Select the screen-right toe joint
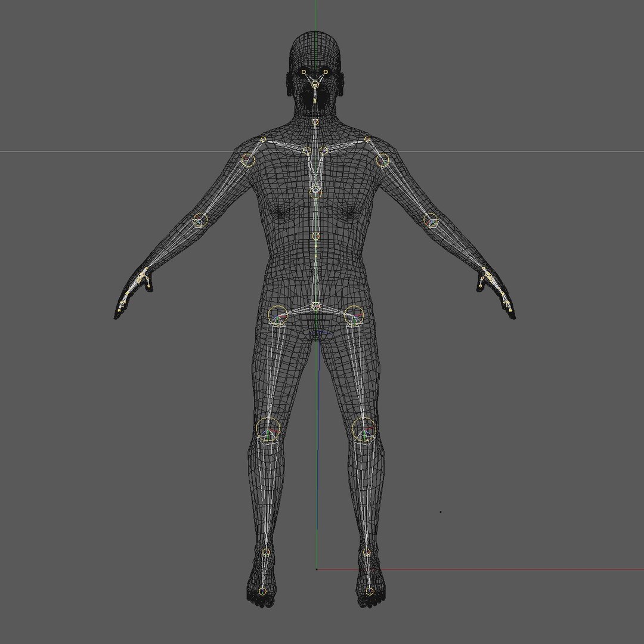Viewport: 644px width, 644px height. point(369,592)
